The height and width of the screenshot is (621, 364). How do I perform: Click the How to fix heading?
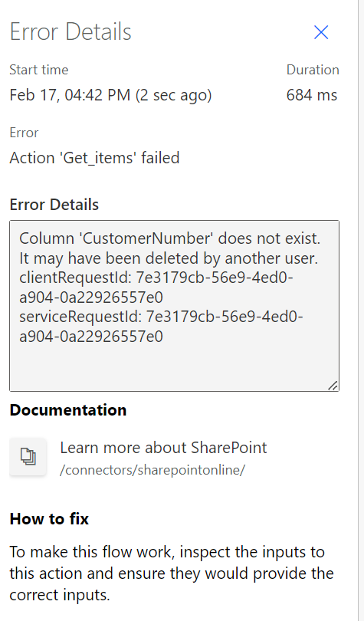[x=49, y=519]
